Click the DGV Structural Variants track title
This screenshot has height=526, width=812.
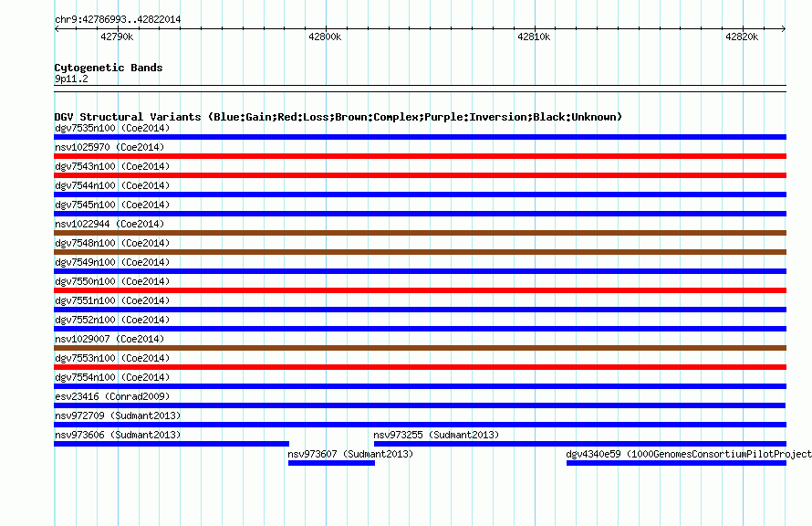pyautogui.click(x=338, y=117)
